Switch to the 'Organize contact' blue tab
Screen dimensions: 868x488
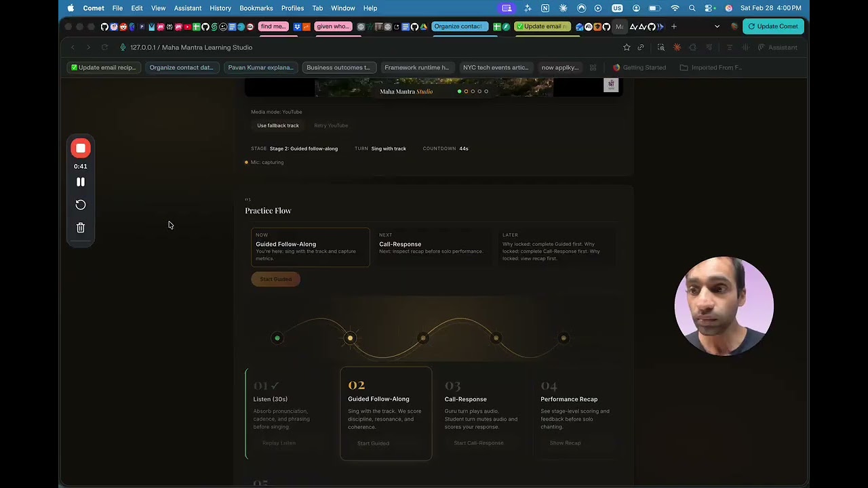(x=458, y=26)
